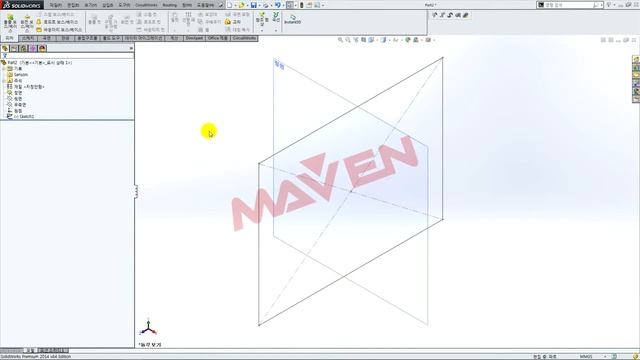Click the Open file icon

tap(242, 5)
